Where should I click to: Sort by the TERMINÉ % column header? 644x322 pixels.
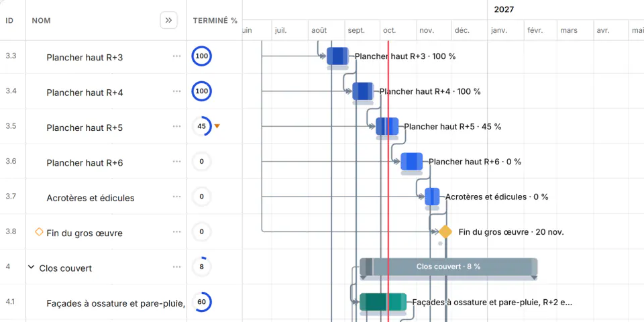(x=215, y=21)
